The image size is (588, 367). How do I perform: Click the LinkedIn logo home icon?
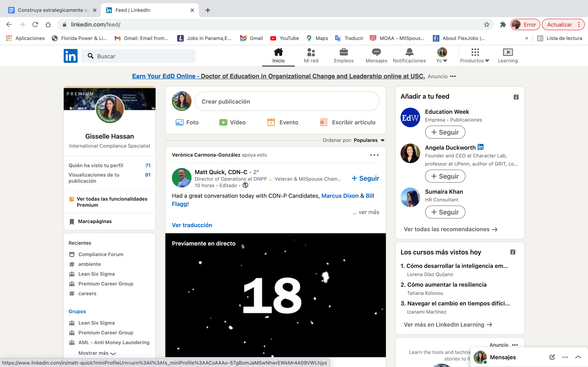[70, 56]
